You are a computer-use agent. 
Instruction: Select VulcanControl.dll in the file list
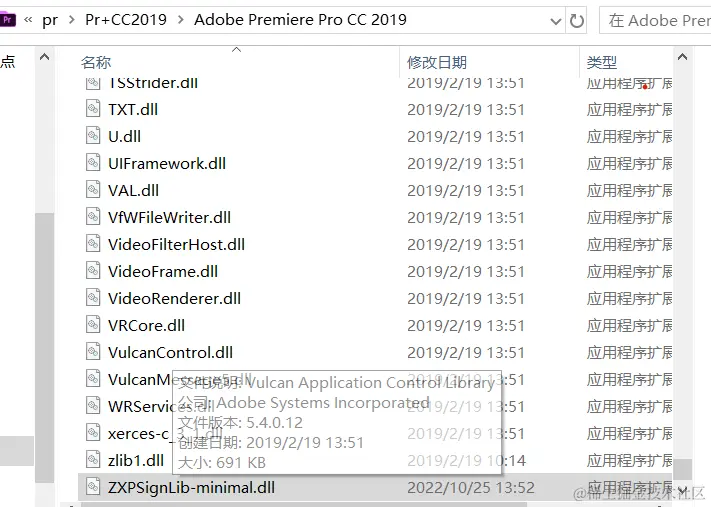point(170,352)
